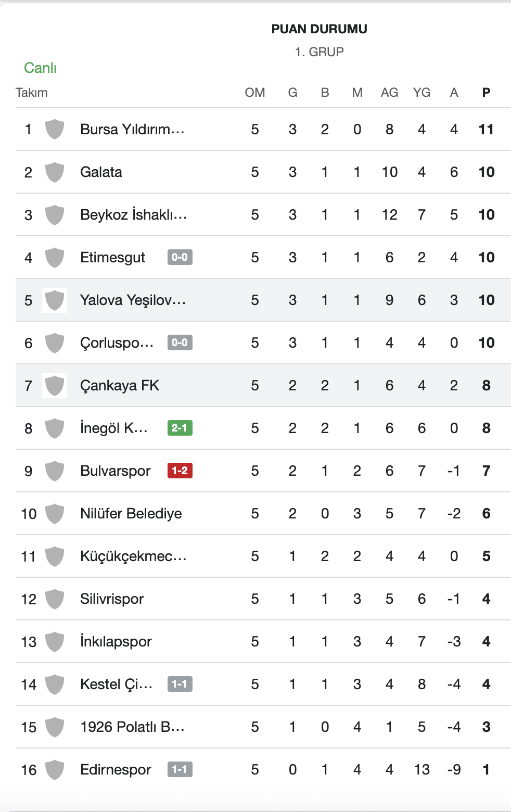Click the AG goals scored column header

point(389,93)
